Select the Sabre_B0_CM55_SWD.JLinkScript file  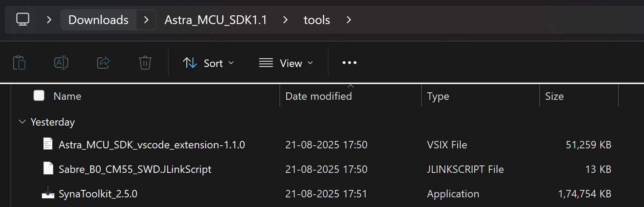click(135, 169)
